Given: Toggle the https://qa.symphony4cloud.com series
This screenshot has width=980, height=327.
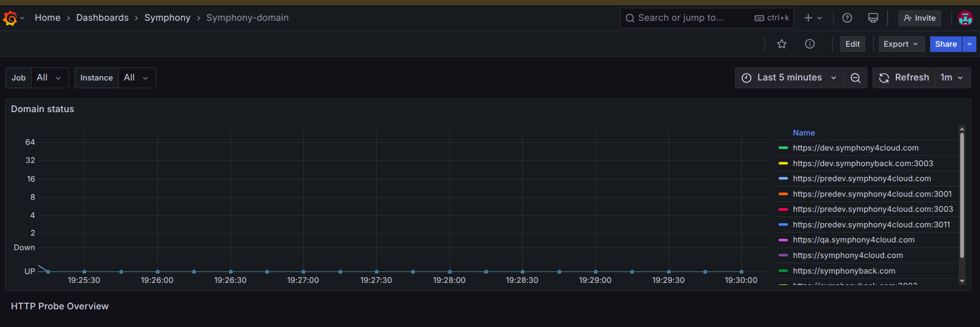Looking at the screenshot, I should pyautogui.click(x=853, y=240).
